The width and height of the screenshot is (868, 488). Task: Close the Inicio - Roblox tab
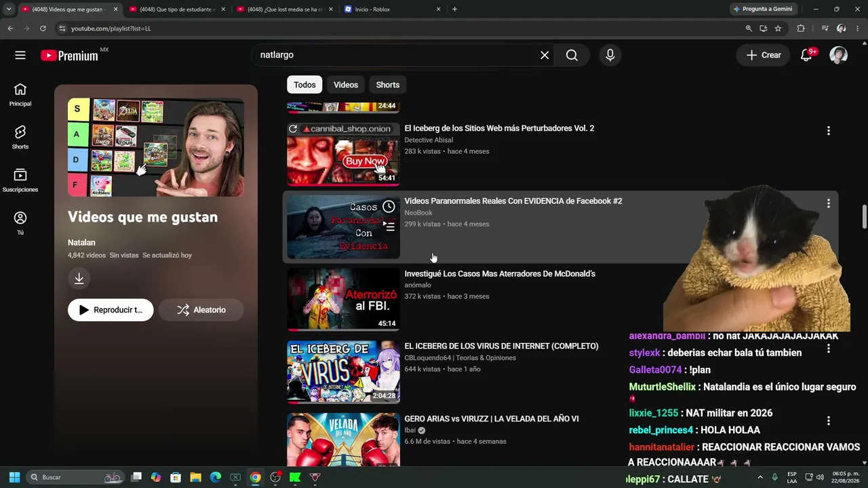click(438, 9)
